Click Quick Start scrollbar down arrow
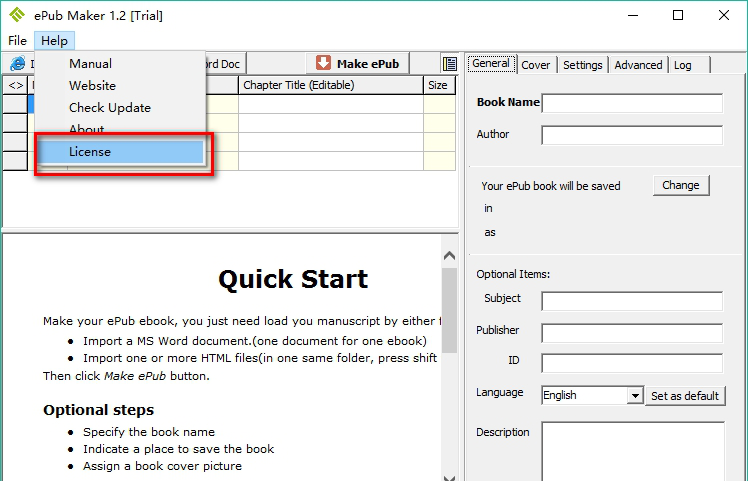 (x=449, y=477)
